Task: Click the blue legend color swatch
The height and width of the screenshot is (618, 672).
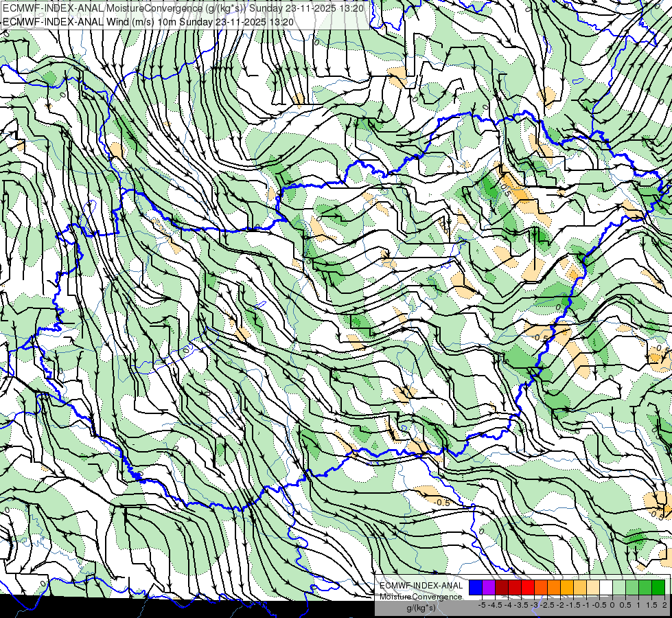Action: [476, 588]
